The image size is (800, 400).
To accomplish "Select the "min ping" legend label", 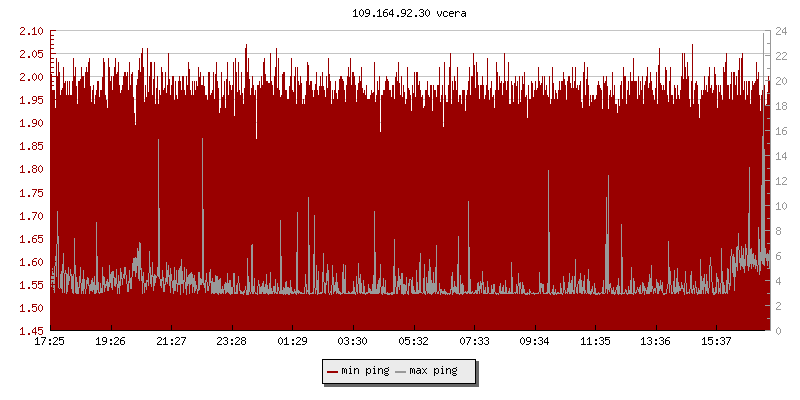I will pyautogui.click(x=365, y=371).
